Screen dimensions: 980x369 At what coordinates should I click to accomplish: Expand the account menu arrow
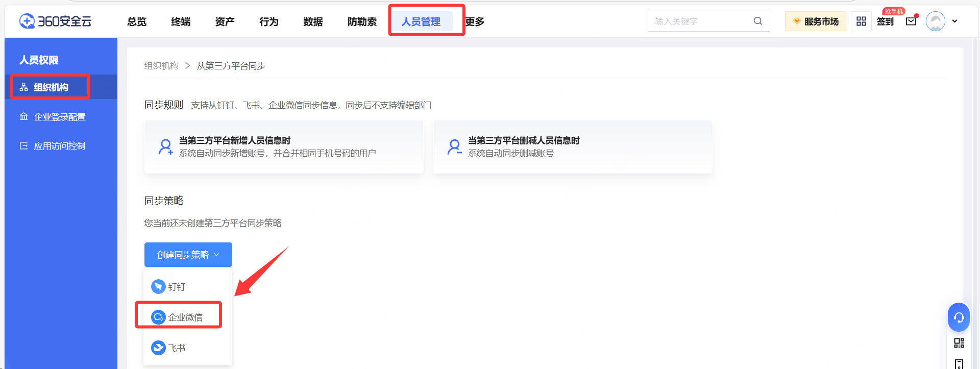pyautogui.click(x=954, y=21)
